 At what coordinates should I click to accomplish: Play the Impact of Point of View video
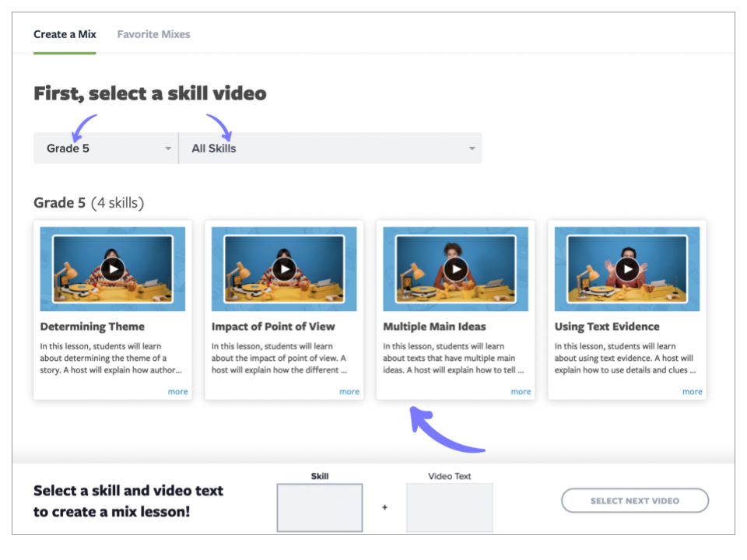tap(284, 269)
